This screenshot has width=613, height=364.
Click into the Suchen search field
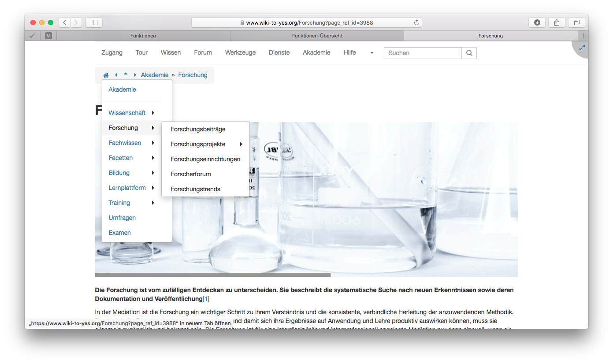(x=422, y=53)
